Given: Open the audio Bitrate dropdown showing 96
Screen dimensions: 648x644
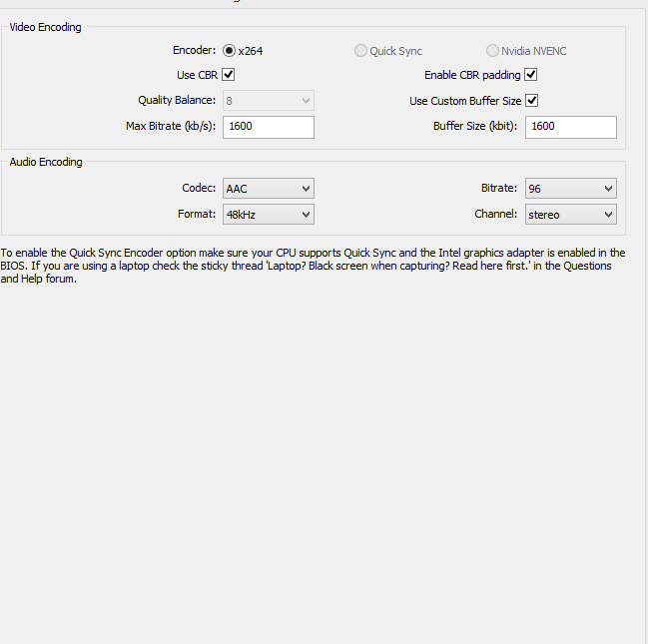Looking at the screenshot, I should coord(571,189).
